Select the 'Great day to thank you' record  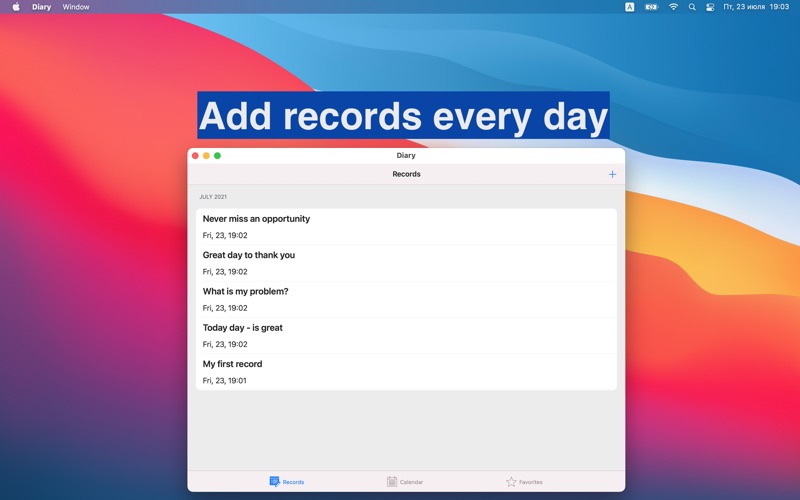[406, 263]
